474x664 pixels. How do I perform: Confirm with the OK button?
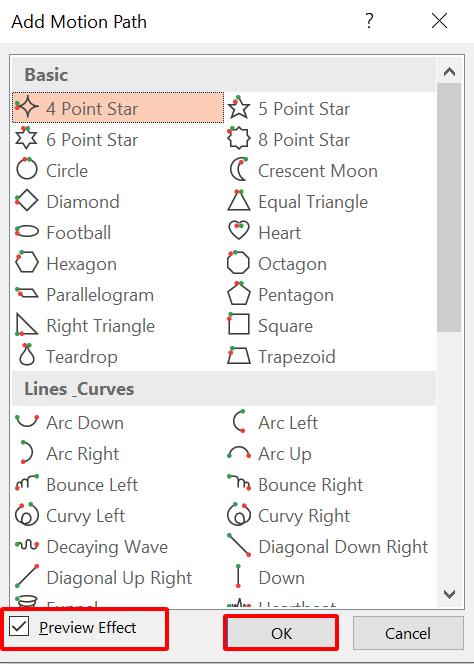(x=281, y=633)
